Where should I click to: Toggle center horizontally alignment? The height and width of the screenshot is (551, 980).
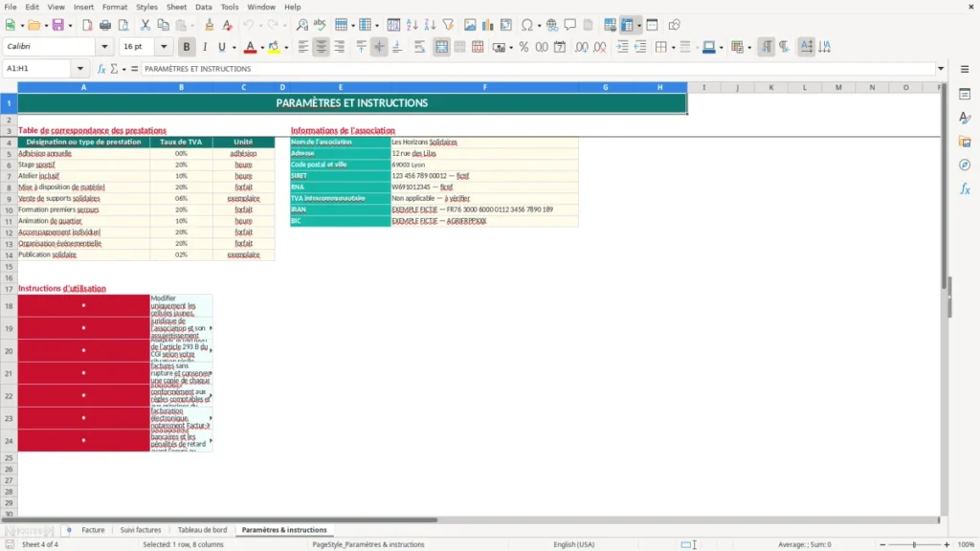click(x=322, y=47)
